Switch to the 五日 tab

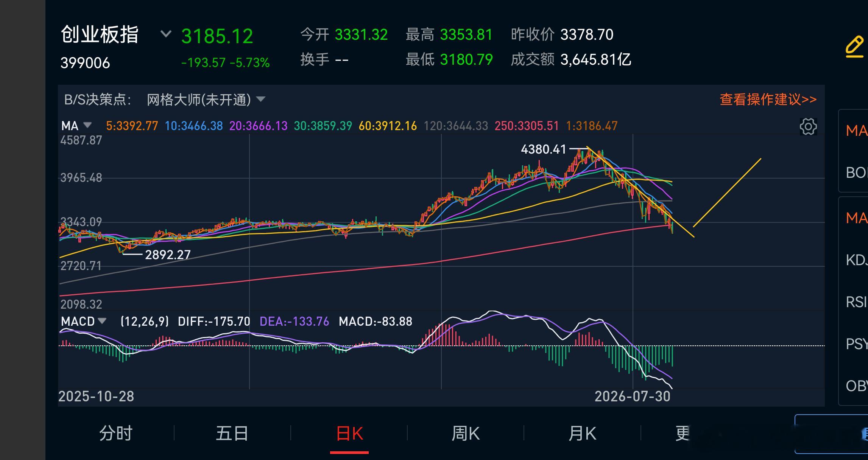tap(232, 433)
